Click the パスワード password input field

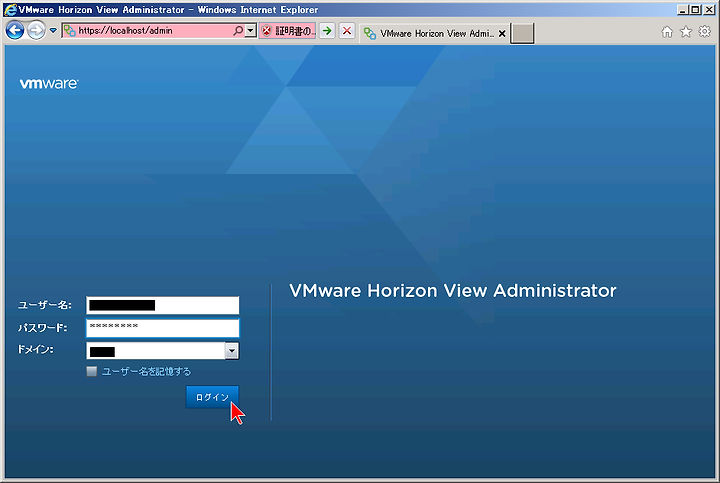click(x=163, y=328)
